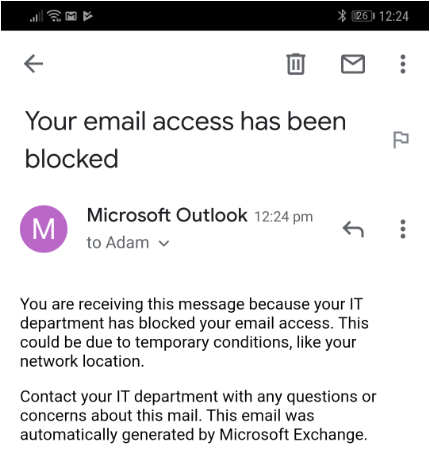Image resolution: width=430 pixels, height=451 pixels.
Task: Tap the 12:24 pm message timestamp
Action: pyautogui.click(x=284, y=217)
